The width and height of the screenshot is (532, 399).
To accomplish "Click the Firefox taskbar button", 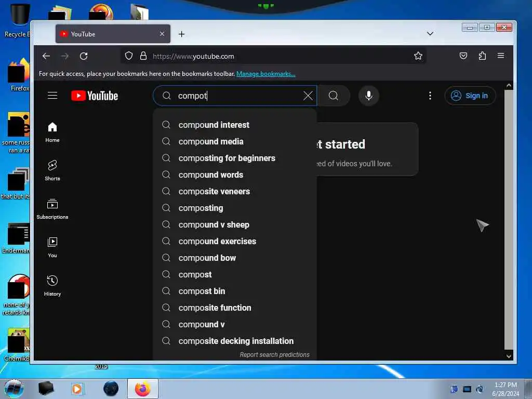I will point(143,389).
